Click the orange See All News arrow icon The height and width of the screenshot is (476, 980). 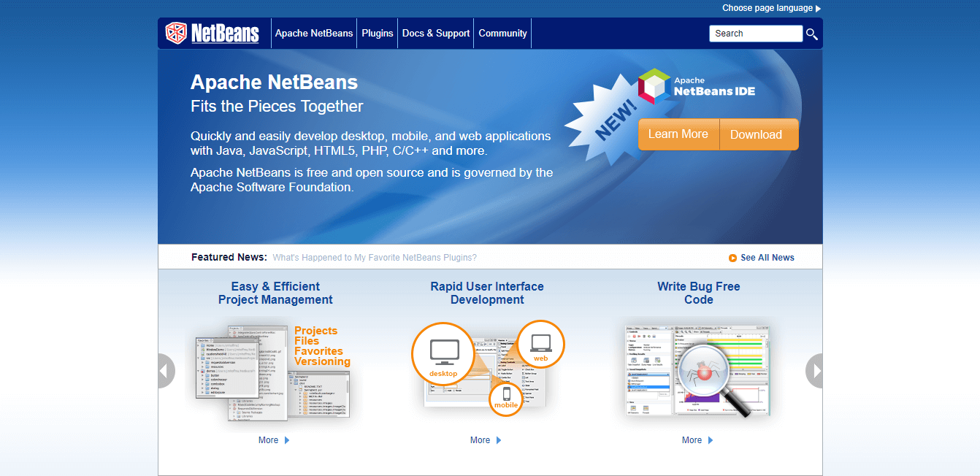click(x=732, y=258)
